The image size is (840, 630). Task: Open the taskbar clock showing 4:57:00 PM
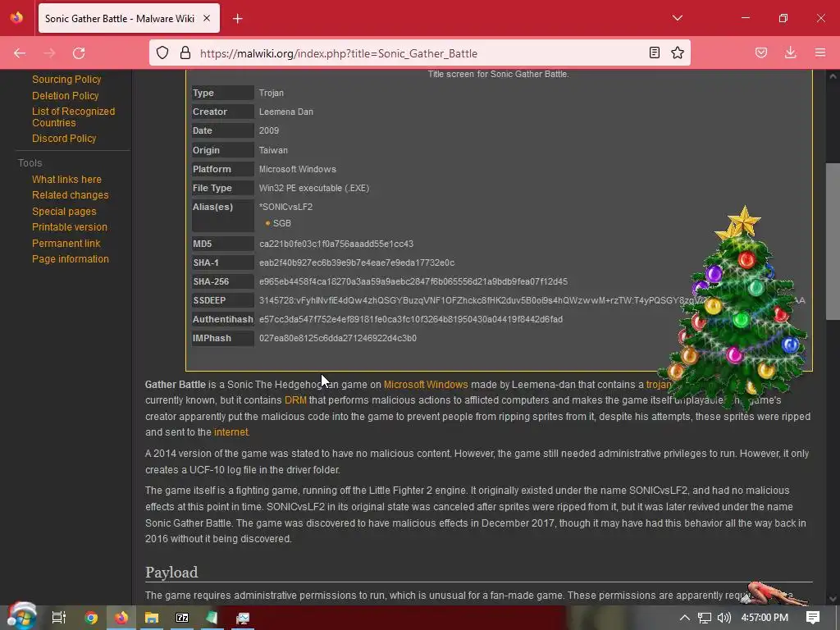coord(765,618)
